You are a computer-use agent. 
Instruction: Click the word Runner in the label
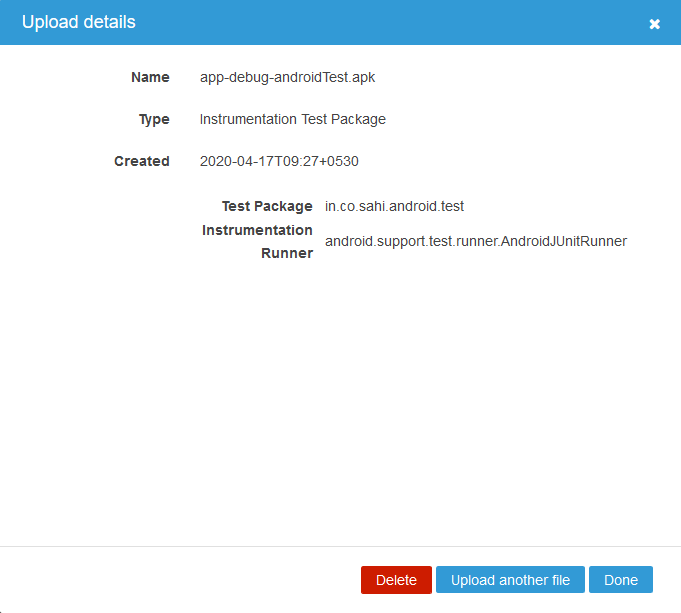[287, 253]
